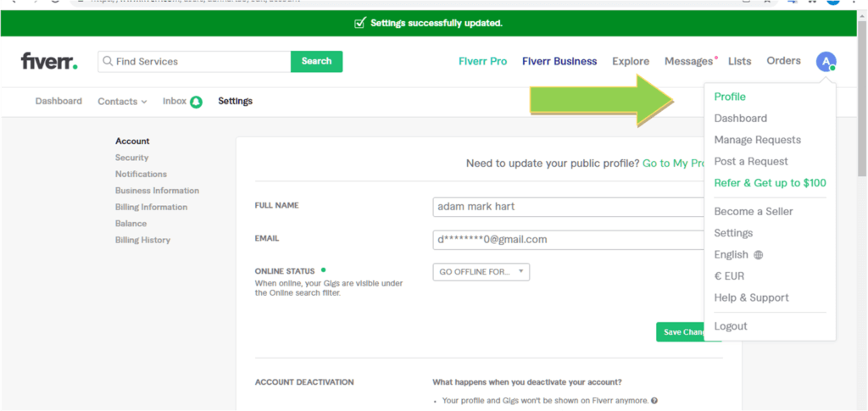Viewport: 868px width, 411px height.
Task: Click the search magnifier icon
Action: 108,61
